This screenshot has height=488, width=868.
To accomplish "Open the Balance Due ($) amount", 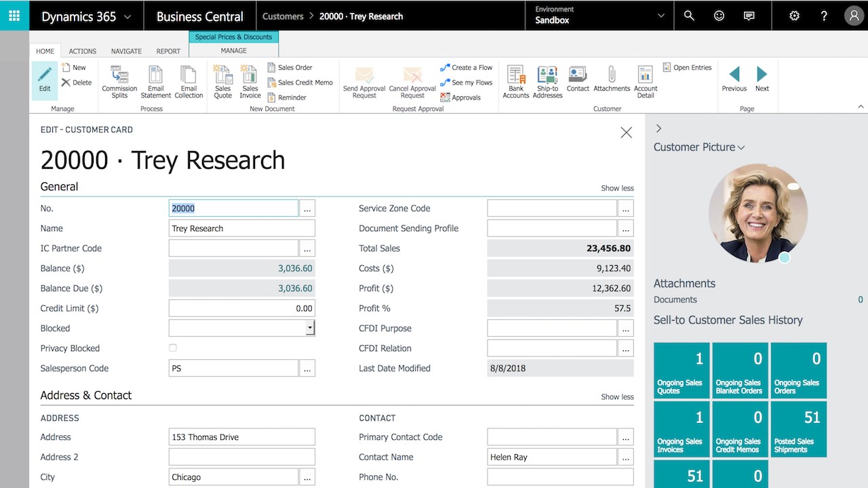I will pyautogui.click(x=295, y=288).
